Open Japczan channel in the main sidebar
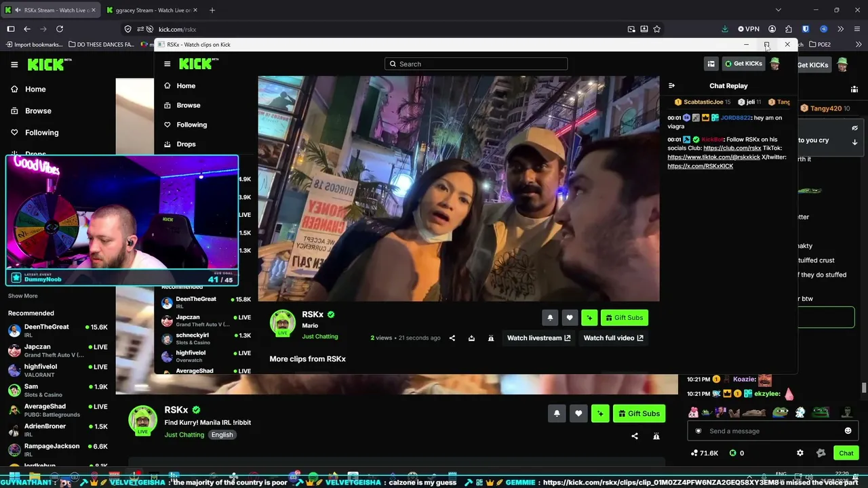This screenshot has height=488, width=868. (58, 350)
